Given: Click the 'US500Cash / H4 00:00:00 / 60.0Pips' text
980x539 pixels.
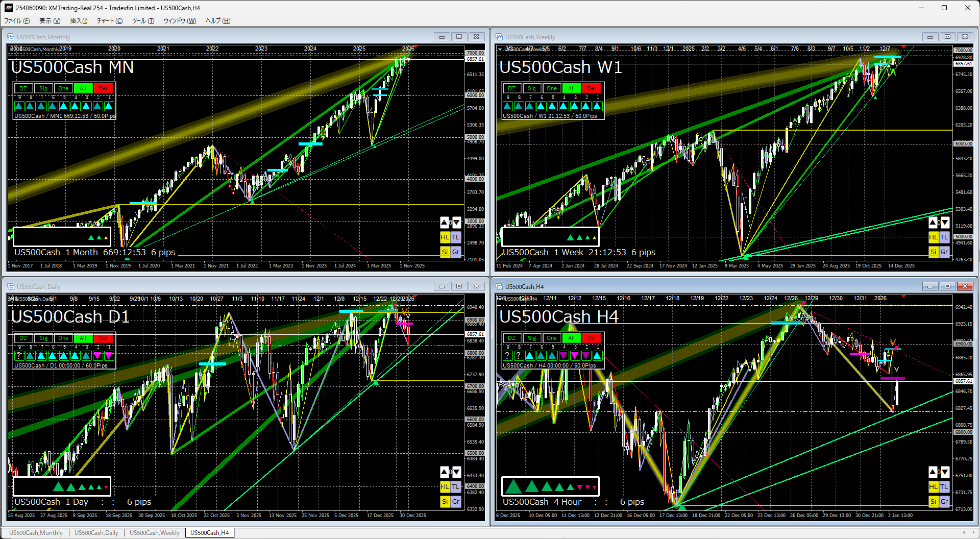Looking at the screenshot, I should [549, 365].
